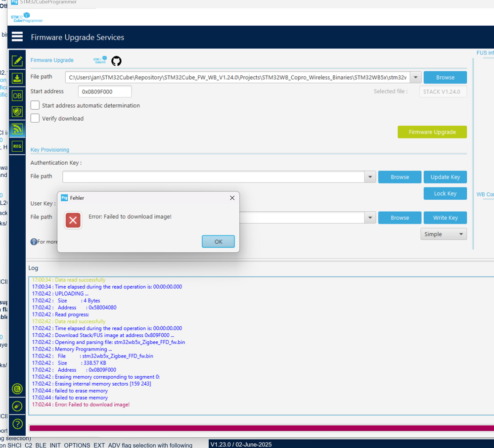Select Firmware Upgrade Services wireless icon

17,129
